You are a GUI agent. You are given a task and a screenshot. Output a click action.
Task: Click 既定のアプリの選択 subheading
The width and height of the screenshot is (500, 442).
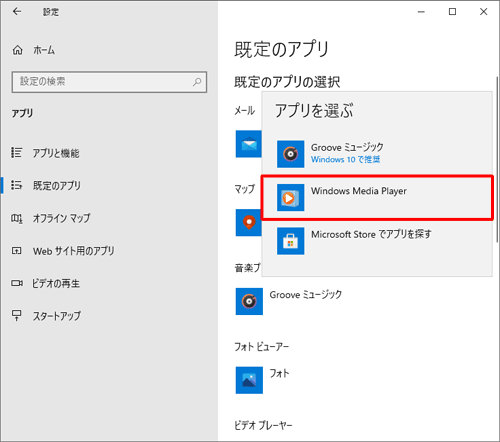(x=287, y=82)
